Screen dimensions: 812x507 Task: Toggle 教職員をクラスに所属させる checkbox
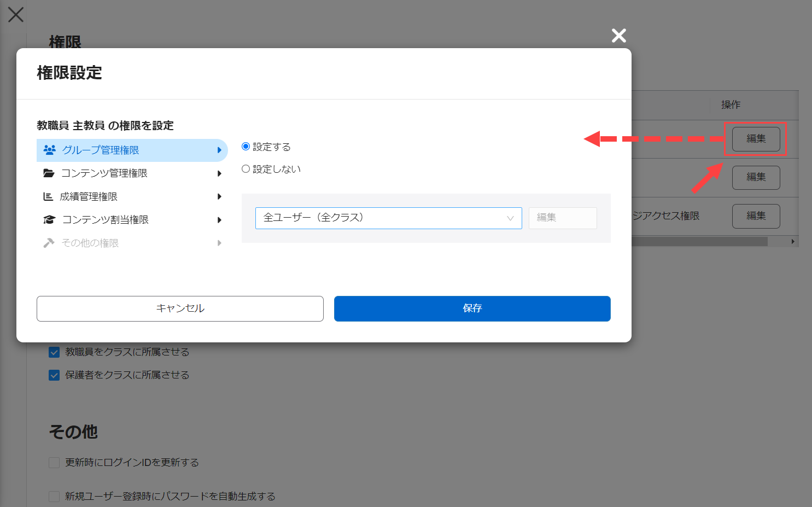pos(54,352)
